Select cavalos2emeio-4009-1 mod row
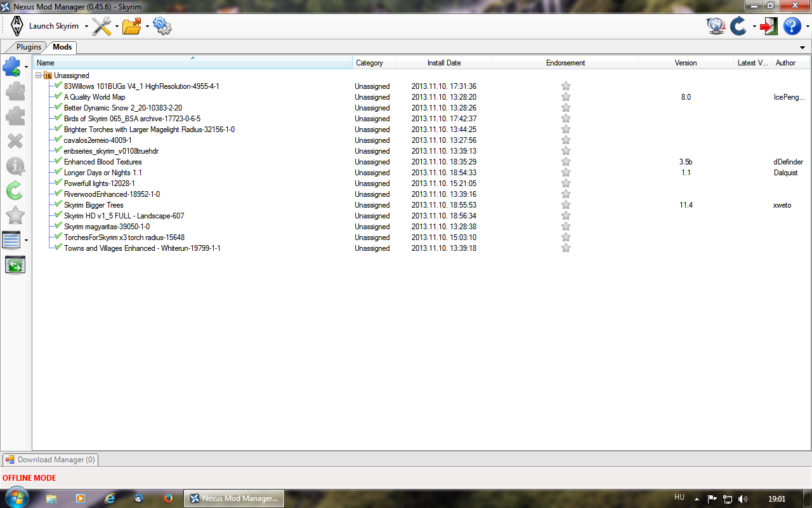 [x=422, y=140]
